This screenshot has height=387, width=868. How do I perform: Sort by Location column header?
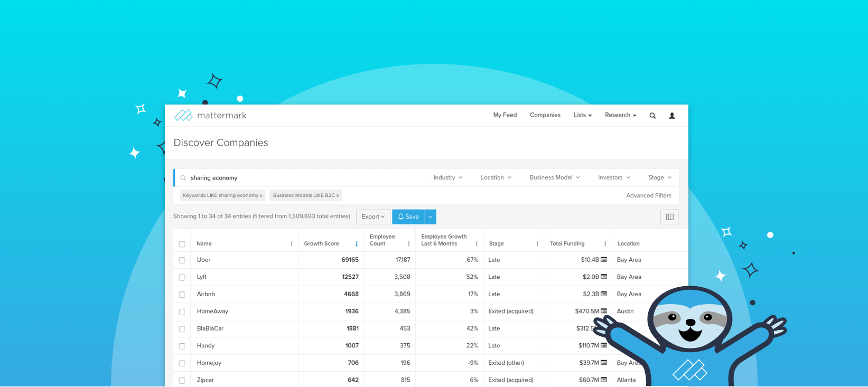coord(629,244)
